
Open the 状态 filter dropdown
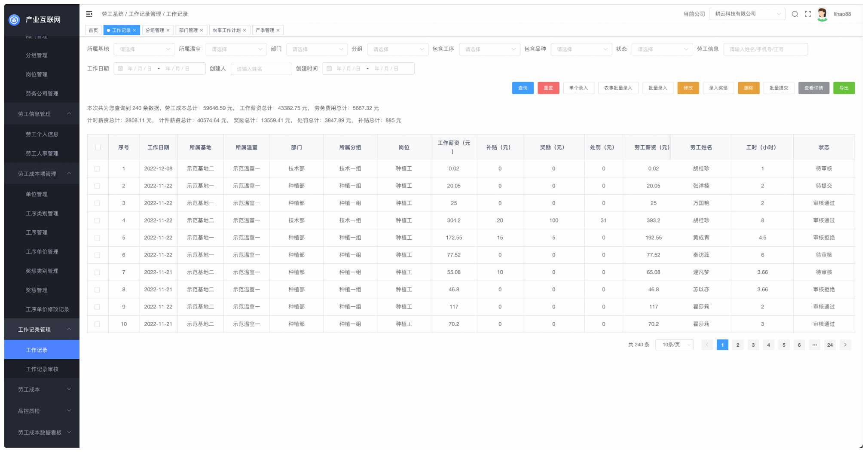(x=662, y=49)
